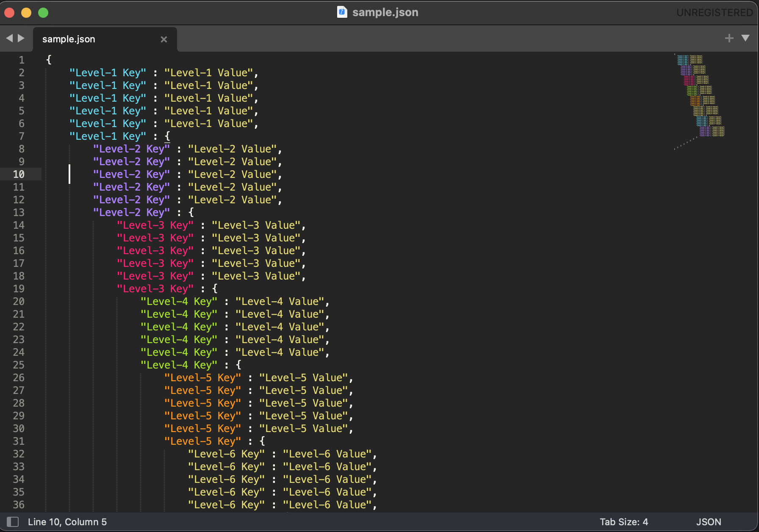Add a new tab with plus icon
The height and width of the screenshot is (532, 759).
click(729, 38)
